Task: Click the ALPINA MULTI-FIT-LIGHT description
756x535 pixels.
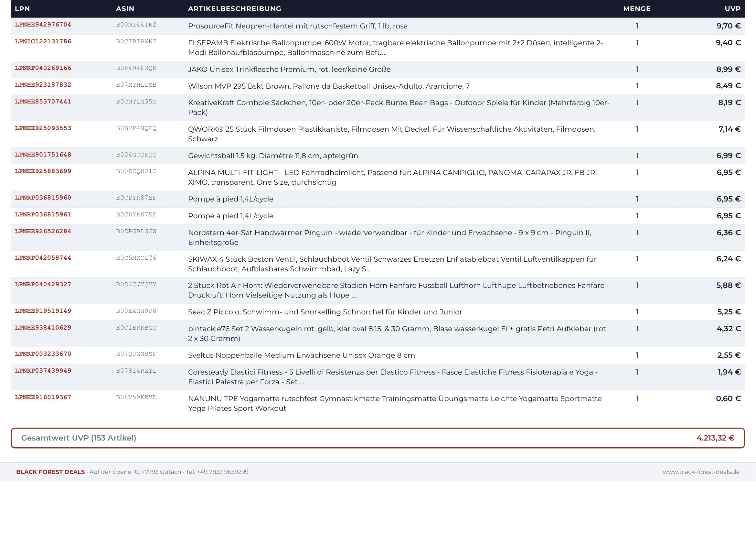Action: click(x=392, y=177)
